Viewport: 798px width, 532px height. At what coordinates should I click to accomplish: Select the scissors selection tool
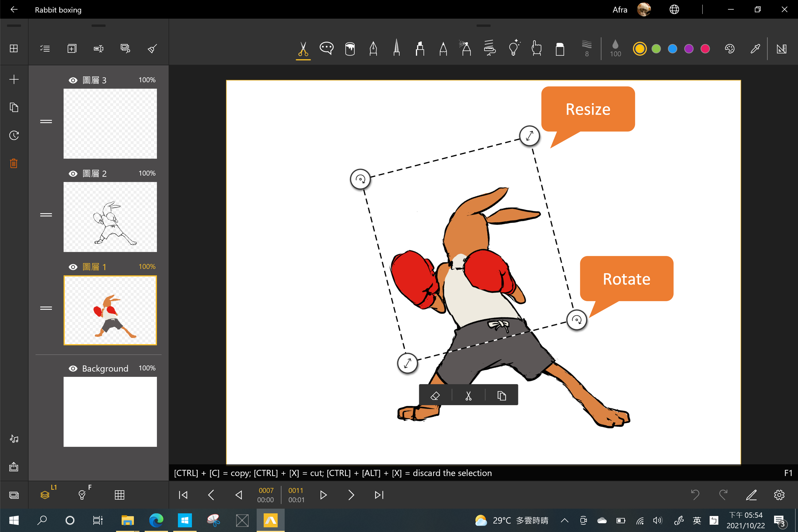(303, 49)
